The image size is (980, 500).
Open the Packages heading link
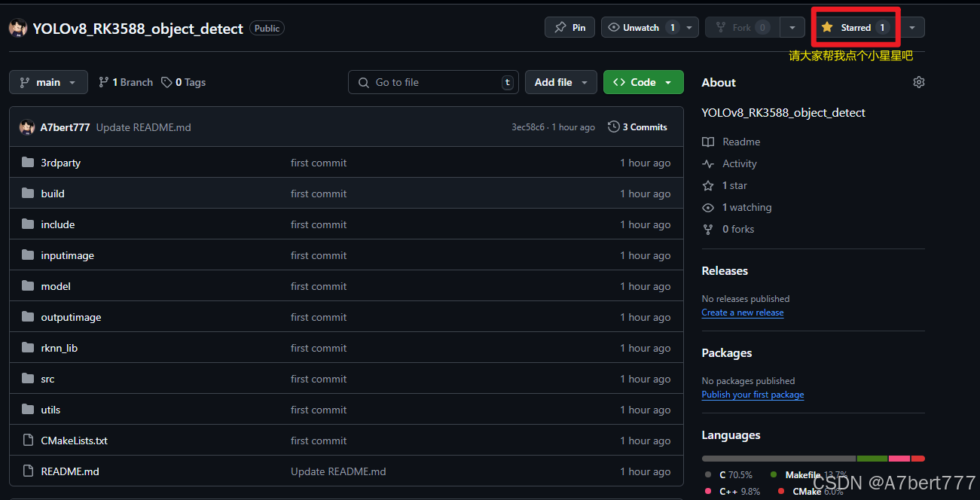click(x=727, y=352)
